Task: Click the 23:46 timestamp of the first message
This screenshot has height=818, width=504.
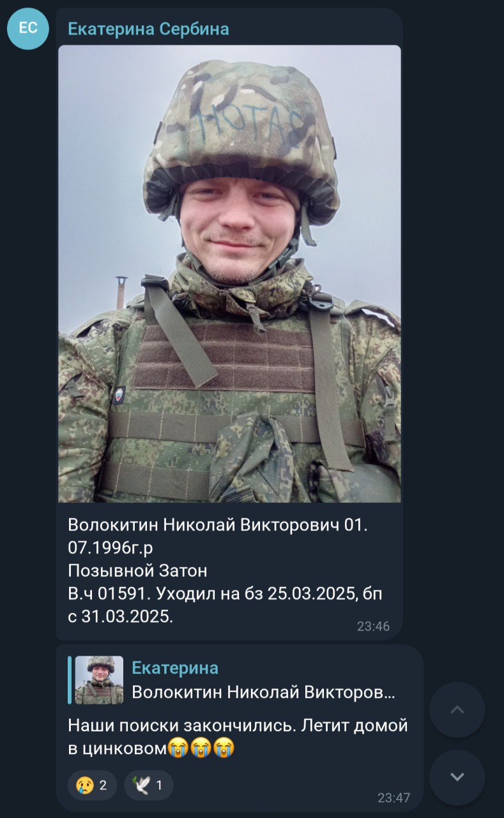Action: point(373,626)
